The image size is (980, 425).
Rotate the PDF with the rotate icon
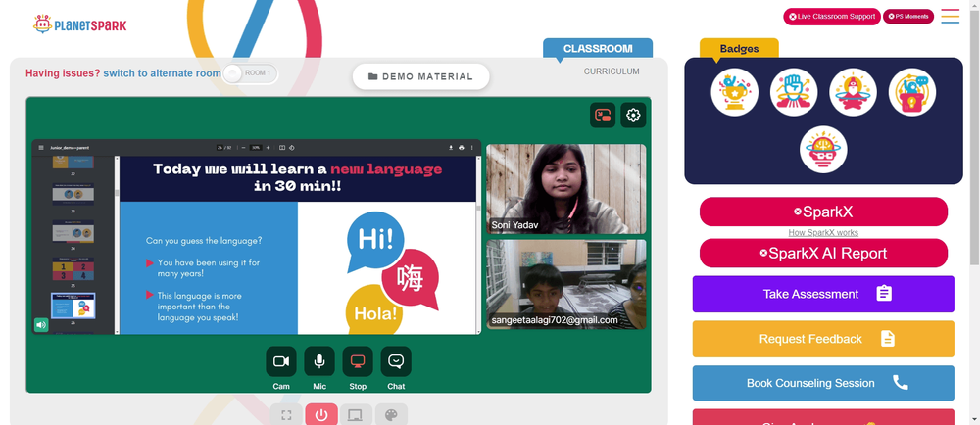click(x=292, y=147)
